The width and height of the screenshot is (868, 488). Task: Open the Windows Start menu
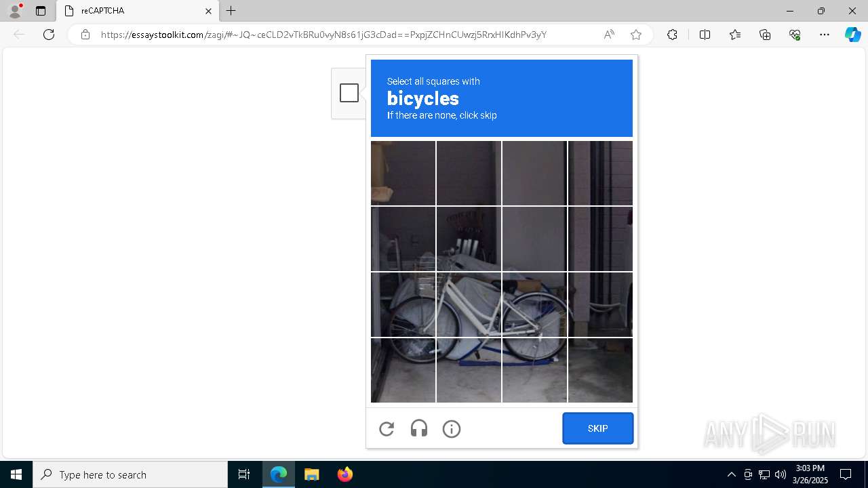pyautogui.click(x=16, y=474)
